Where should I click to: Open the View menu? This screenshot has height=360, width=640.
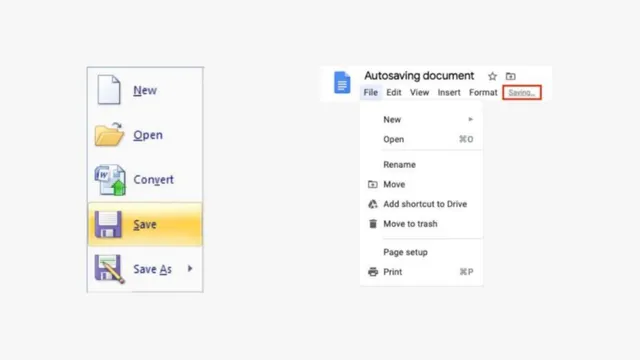[420, 93]
